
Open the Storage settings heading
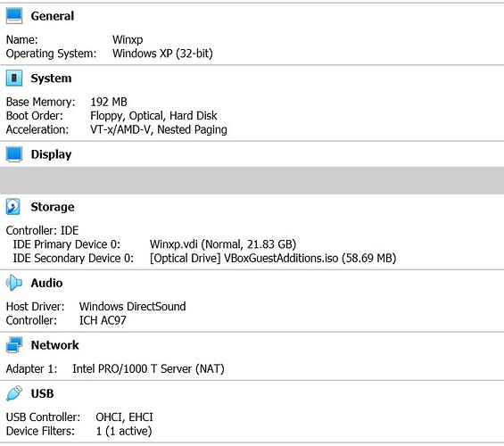point(53,207)
